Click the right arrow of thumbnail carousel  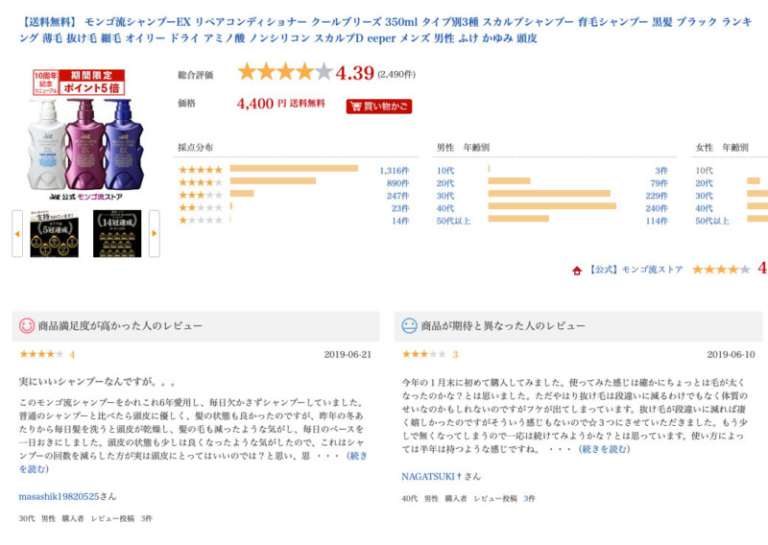tap(154, 234)
